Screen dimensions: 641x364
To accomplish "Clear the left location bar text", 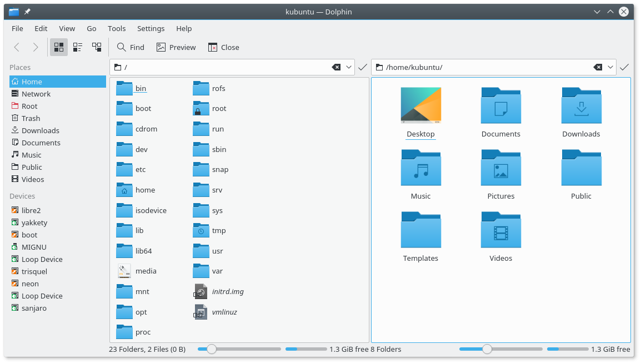I will point(337,67).
